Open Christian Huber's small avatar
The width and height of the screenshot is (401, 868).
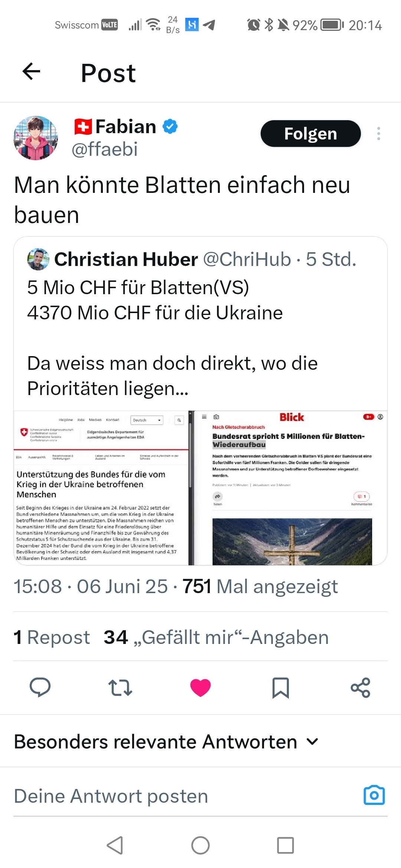coord(38,259)
